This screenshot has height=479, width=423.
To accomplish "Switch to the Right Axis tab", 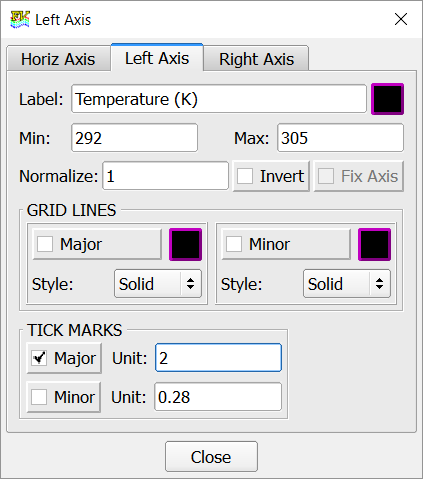I will click(256, 59).
